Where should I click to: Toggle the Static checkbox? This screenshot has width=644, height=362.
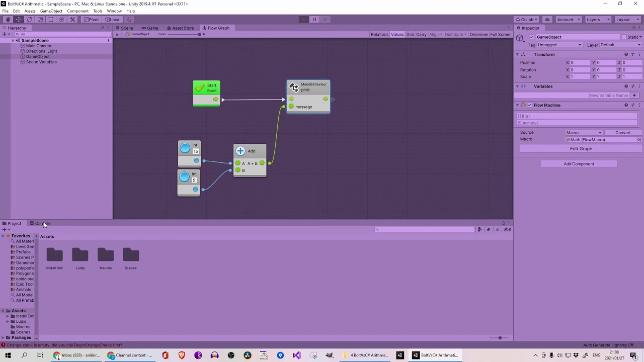(624, 37)
